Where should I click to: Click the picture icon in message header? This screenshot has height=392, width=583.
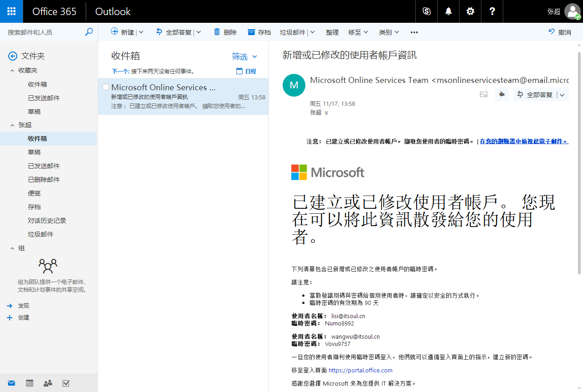click(484, 94)
